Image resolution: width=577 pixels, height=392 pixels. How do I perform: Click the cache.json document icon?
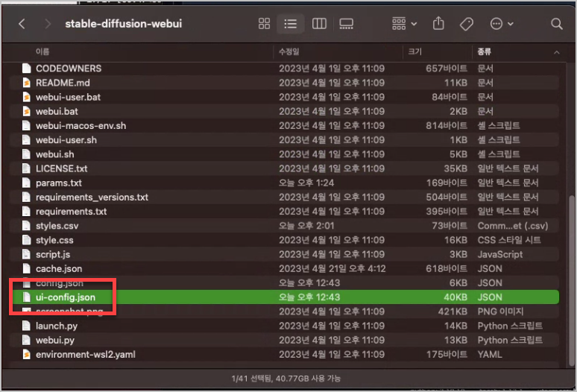click(26, 269)
